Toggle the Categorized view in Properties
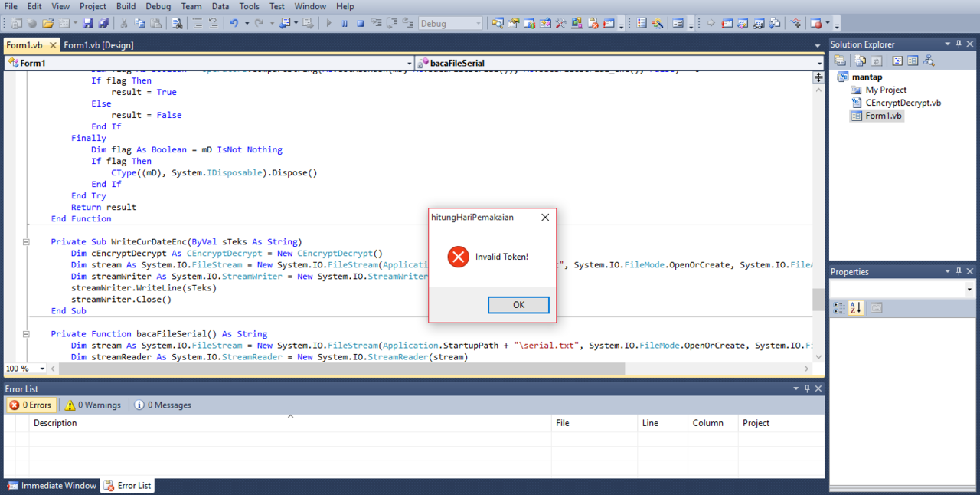Image resolution: width=980 pixels, height=495 pixels. point(839,307)
